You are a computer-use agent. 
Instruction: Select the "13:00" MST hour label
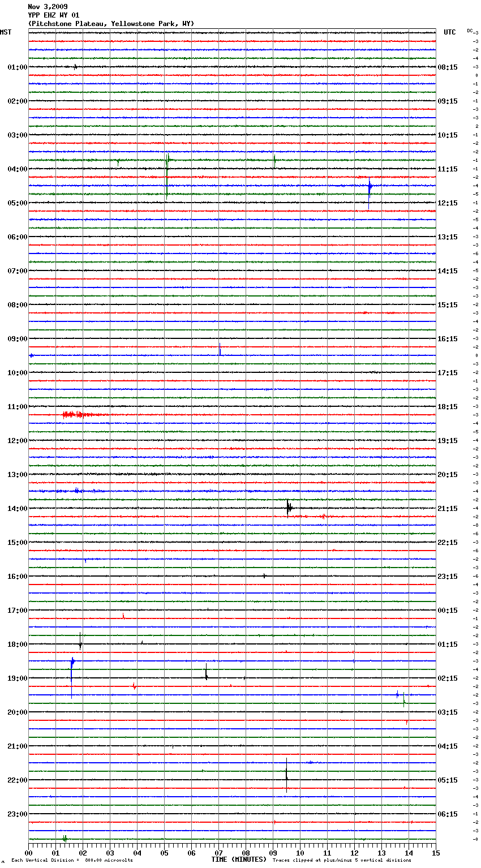point(18,475)
